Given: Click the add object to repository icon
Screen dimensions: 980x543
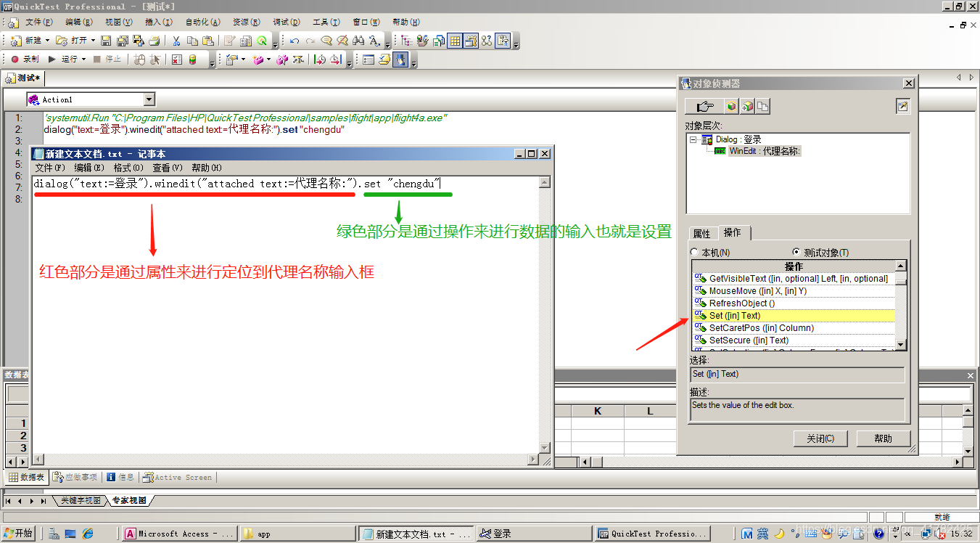Looking at the screenshot, I should pos(747,107).
